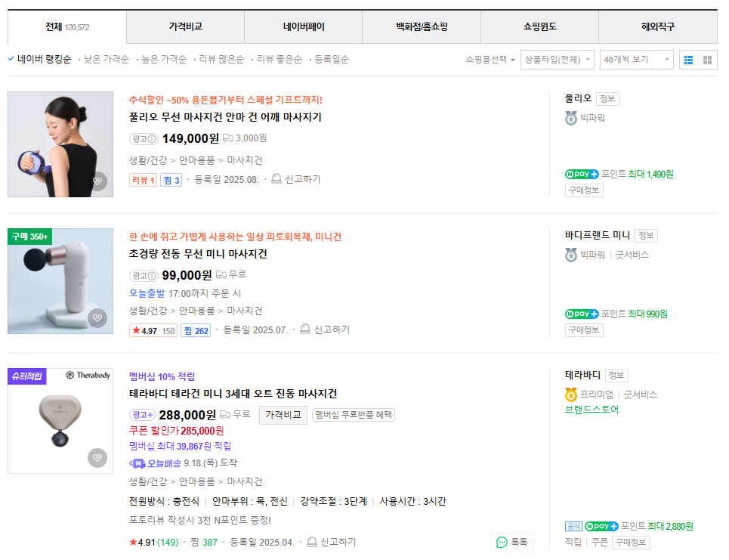This screenshot has width=729, height=560.
Task: Add 초경량 mini massage gun to wishlist heart
Action: click(97, 317)
